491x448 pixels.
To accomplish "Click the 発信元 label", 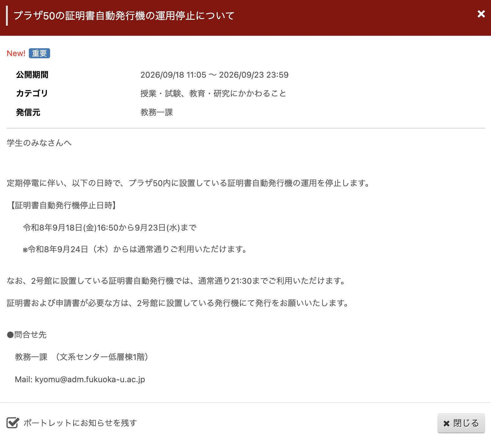I will coord(28,112).
